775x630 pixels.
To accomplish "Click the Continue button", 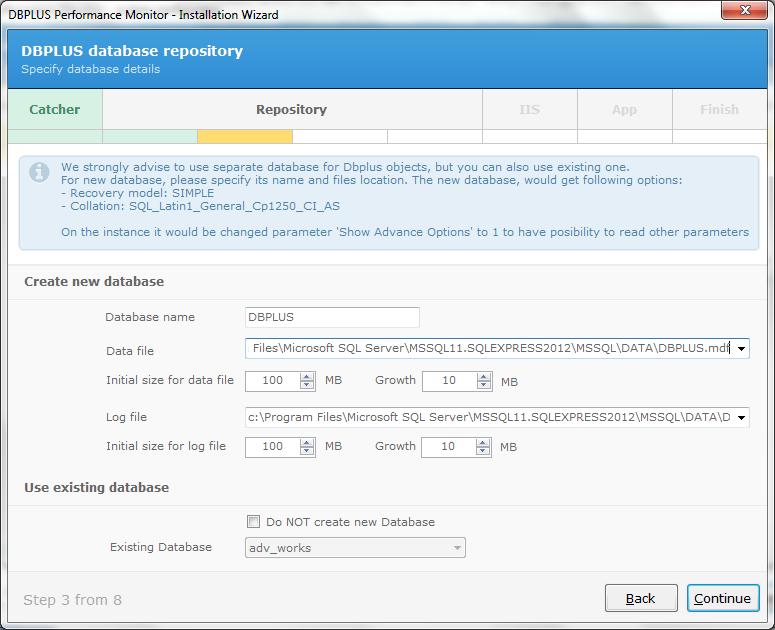I will tap(723, 598).
